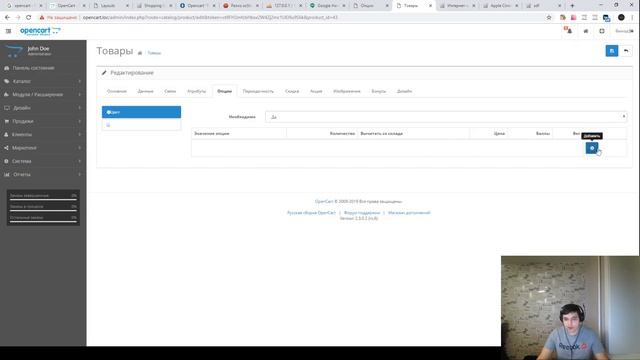The height and width of the screenshot is (360, 640).
Task: Expand the Система sidebar menu
Action: pos(43,161)
